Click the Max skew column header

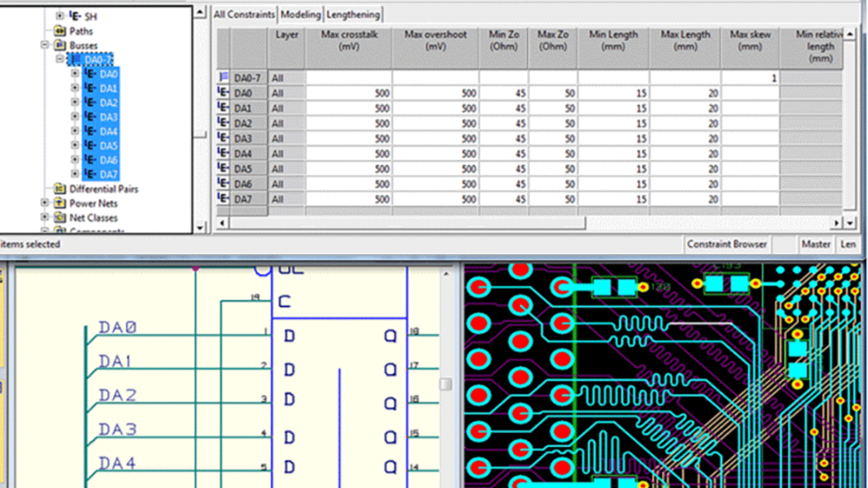[x=750, y=48]
